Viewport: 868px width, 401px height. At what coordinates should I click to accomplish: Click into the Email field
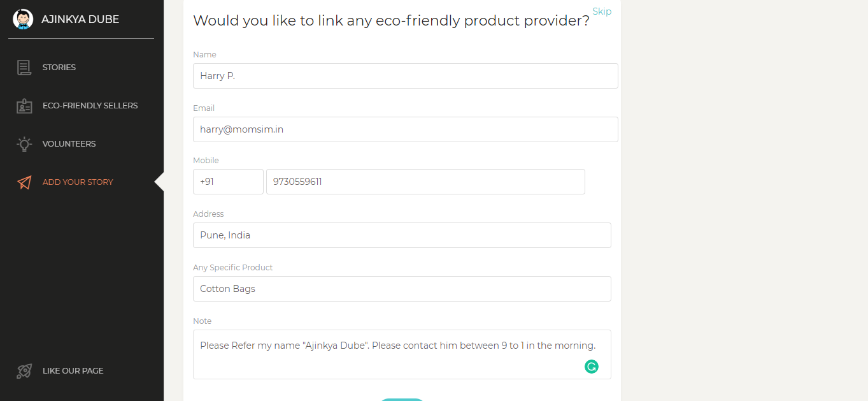[405, 129]
